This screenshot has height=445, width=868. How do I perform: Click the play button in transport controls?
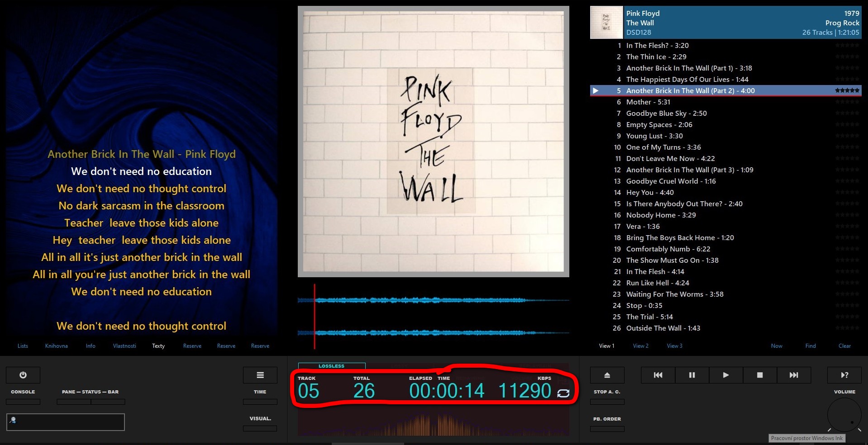click(x=726, y=375)
